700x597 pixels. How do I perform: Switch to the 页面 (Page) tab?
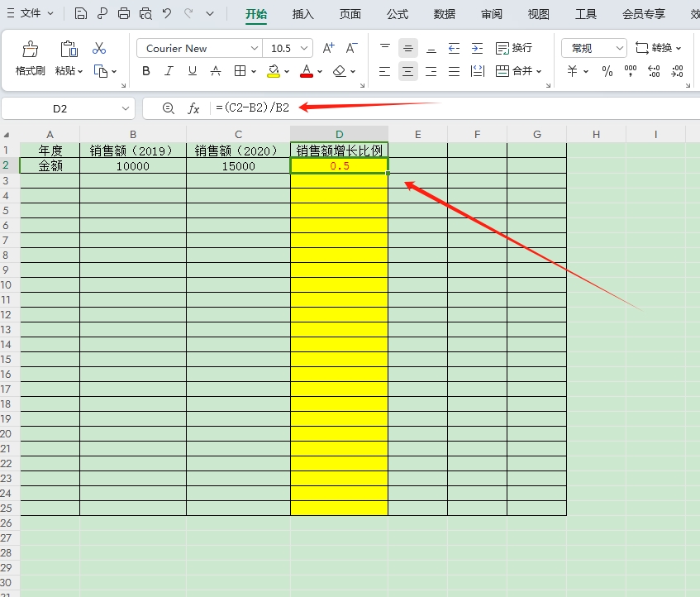pos(350,14)
